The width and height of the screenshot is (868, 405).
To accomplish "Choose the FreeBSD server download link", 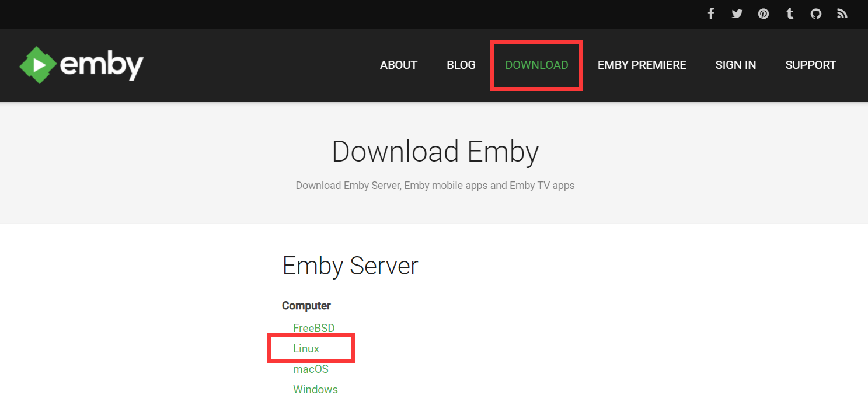I will click(x=314, y=329).
